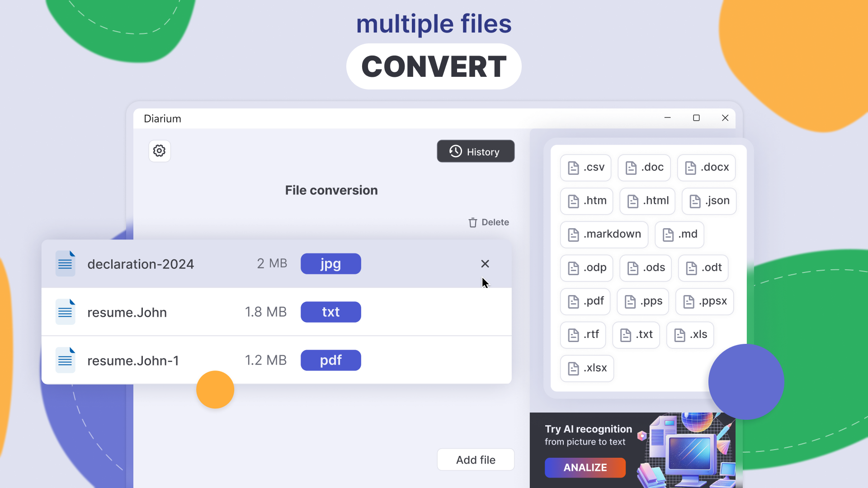Pick the .odp format chip
This screenshot has height=488, width=868.
tap(587, 268)
